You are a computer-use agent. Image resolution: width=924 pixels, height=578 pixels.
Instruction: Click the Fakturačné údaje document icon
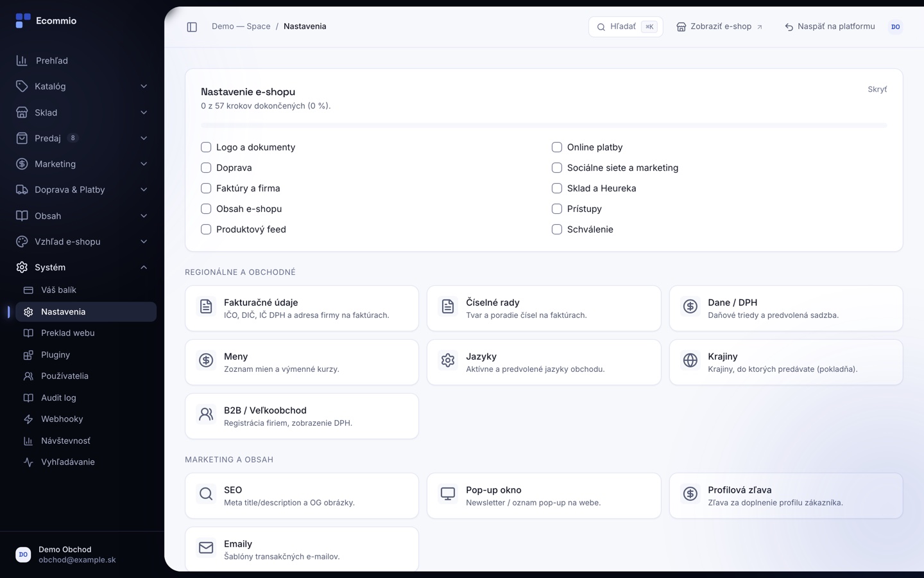tap(206, 306)
